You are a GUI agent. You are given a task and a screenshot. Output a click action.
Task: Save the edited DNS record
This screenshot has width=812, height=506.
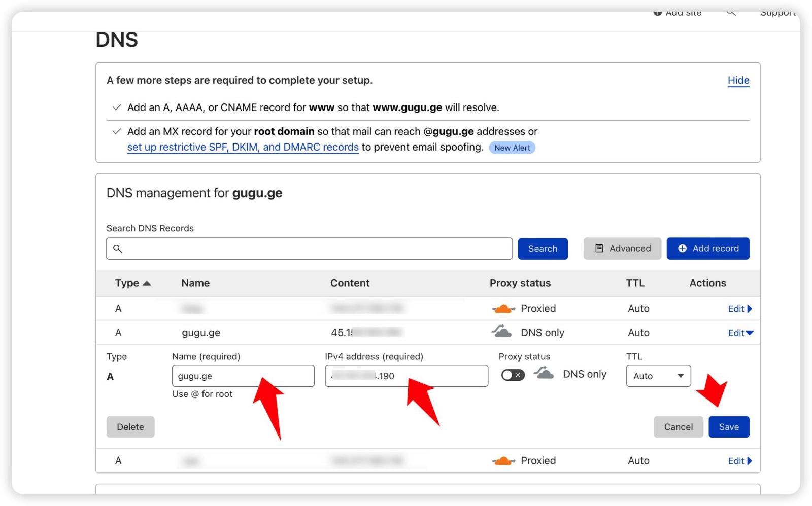[x=728, y=427]
